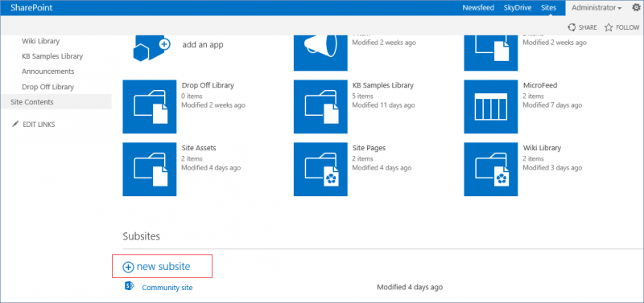
Task: Select Site Contents in left navigation
Action: (x=56, y=102)
